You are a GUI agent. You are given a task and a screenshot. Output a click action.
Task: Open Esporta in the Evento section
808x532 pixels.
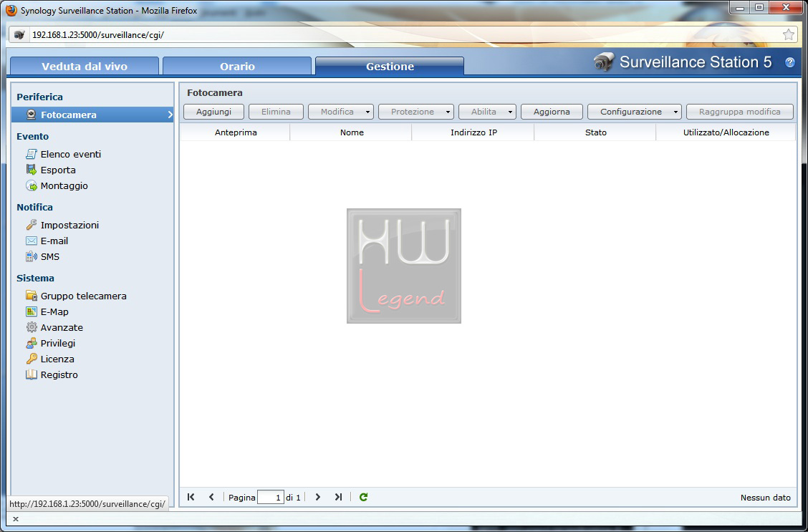point(58,170)
